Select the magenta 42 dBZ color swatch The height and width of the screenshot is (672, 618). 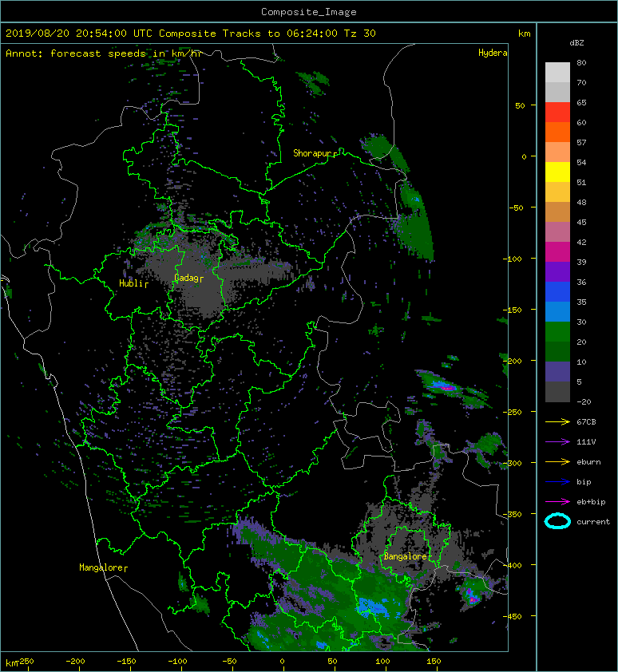click(557, 251)
